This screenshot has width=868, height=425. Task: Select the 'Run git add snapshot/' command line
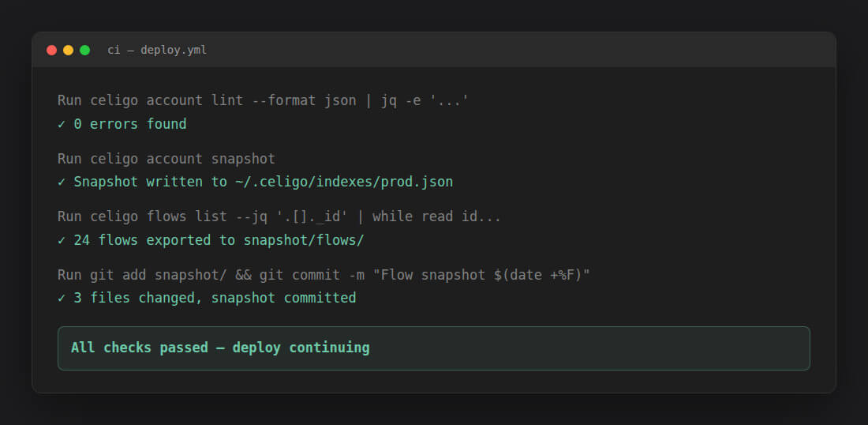[x=324, y=275]
